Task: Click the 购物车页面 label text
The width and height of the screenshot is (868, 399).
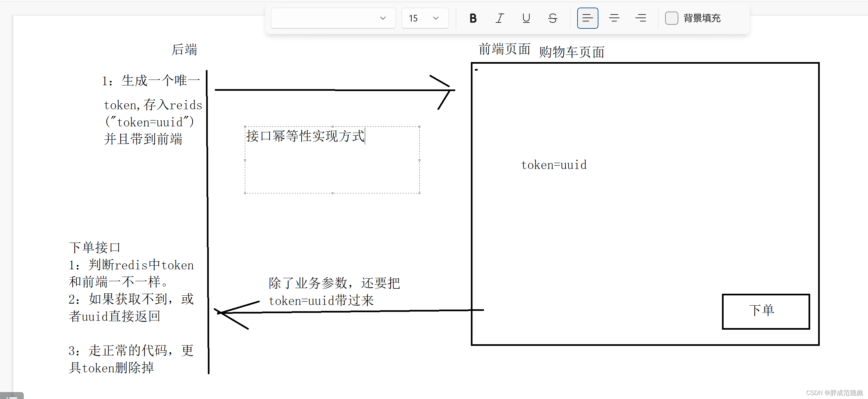Action: [572, 52]
